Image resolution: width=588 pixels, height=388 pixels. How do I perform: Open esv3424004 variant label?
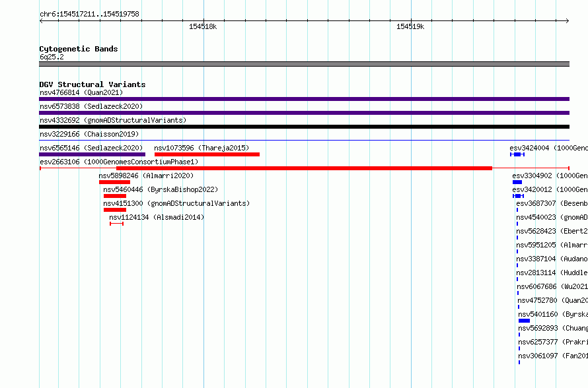click(548, 148)
